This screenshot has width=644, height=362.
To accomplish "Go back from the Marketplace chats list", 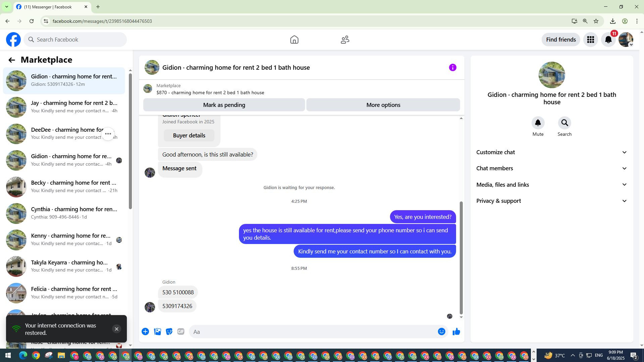I will pos(12,60).
